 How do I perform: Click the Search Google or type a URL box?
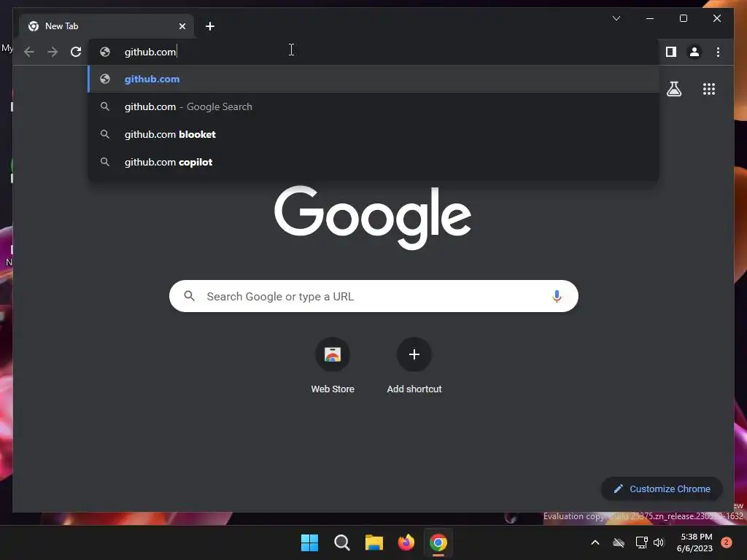(373, 296)
